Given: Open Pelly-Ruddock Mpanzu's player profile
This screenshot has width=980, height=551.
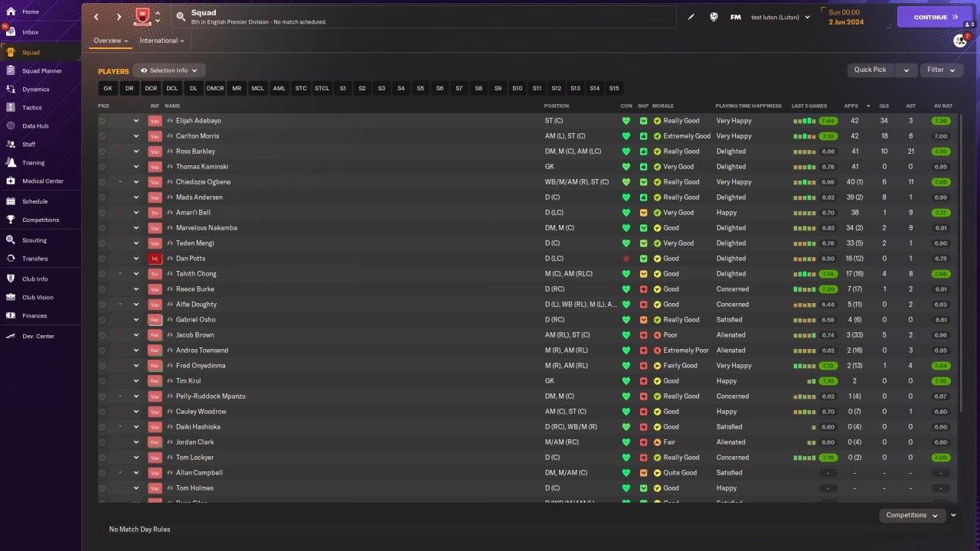Looking at the screenshot, I should coord(211,396).
